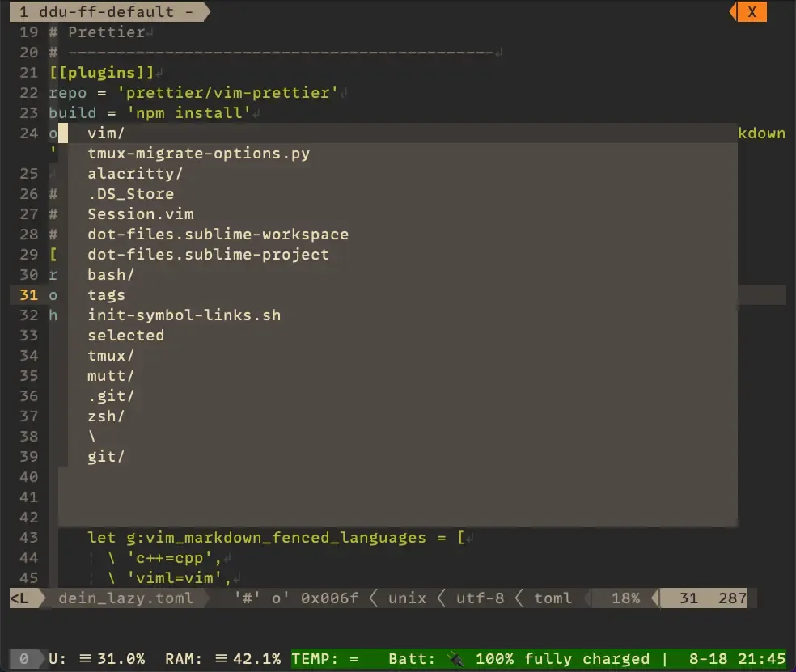The width and height of the screenshot is (796, 672).
Task: Click the dein_lazy.toml filename in statusline
Action: coord(125,598)
